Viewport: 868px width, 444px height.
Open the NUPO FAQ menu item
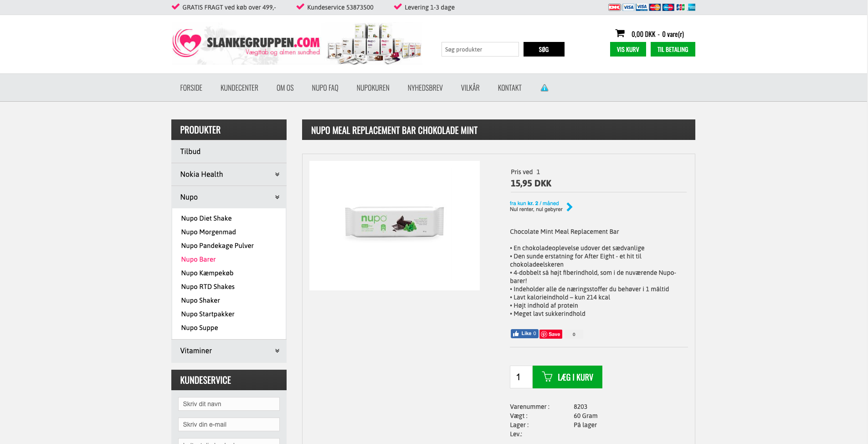325,88
